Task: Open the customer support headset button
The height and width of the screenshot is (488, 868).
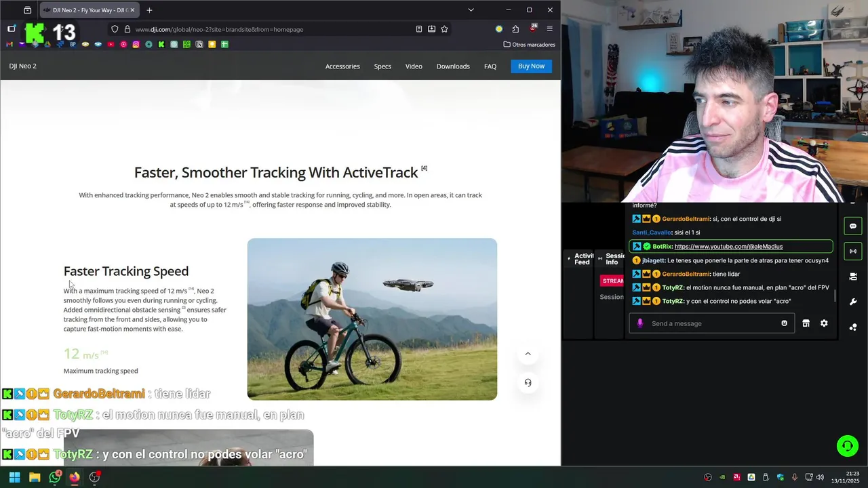Action: pyautogui.click(x=528, y=382)
